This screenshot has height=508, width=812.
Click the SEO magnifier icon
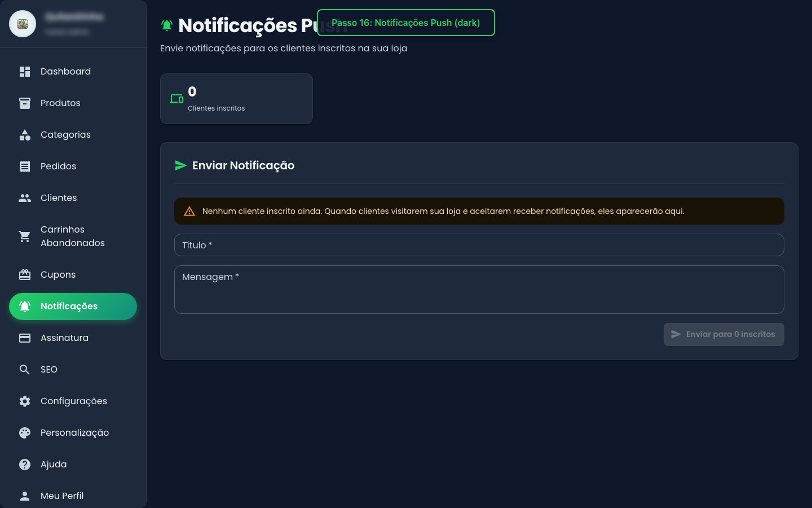click(25, 369)
